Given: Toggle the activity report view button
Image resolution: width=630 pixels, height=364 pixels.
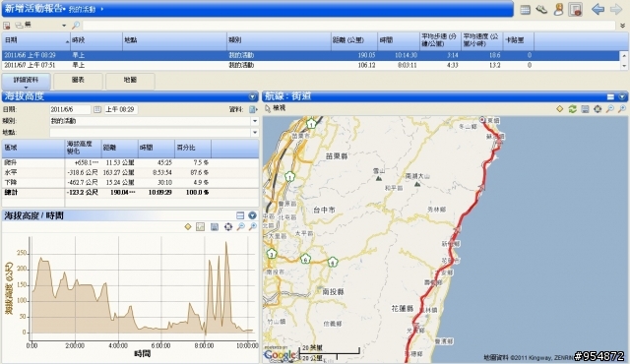Looking at the screenshot, I should [x=575, y=9].
